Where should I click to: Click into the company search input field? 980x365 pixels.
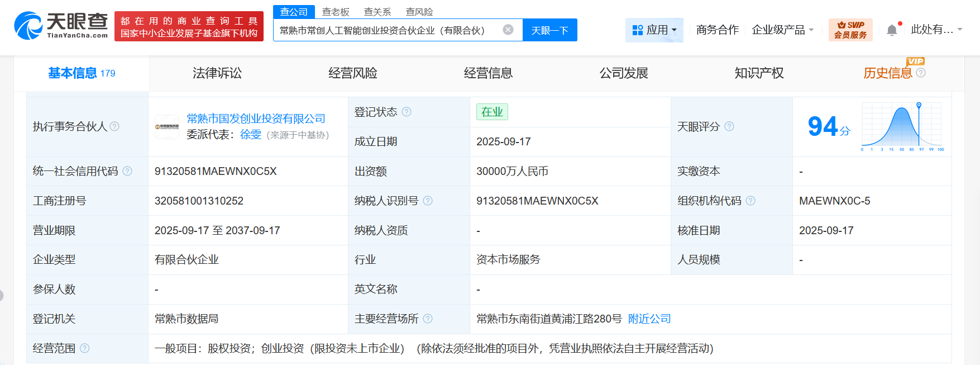click(385, 30)
